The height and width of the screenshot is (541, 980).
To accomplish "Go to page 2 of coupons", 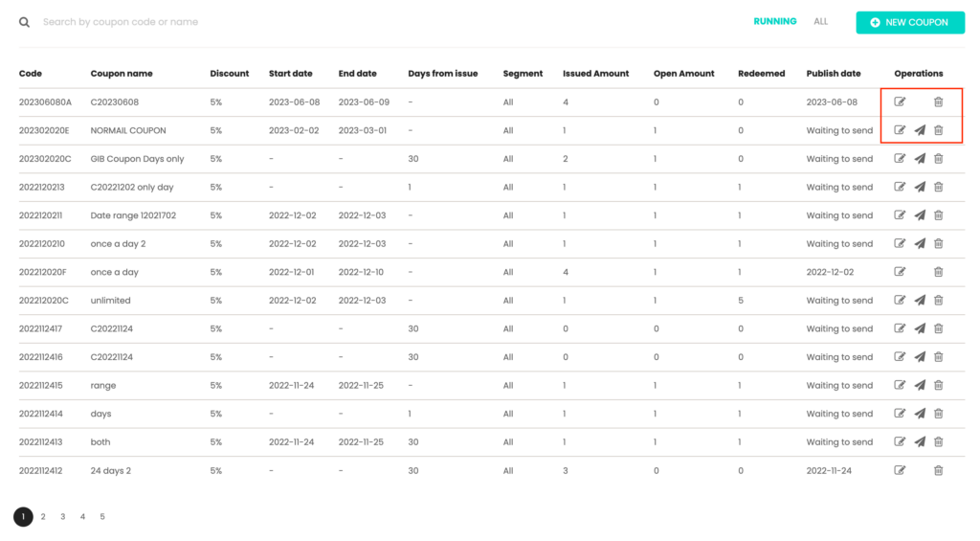I will coord(43,517).
